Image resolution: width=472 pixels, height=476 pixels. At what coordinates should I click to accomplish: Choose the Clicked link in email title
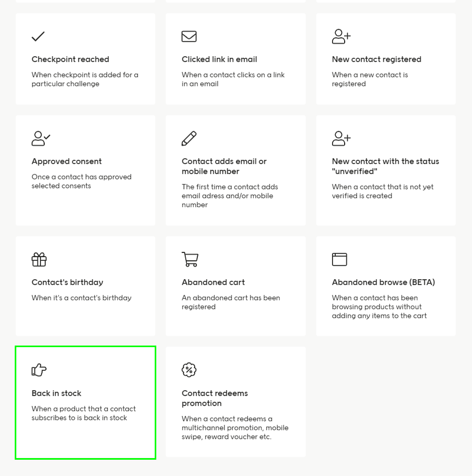[219, 59]
